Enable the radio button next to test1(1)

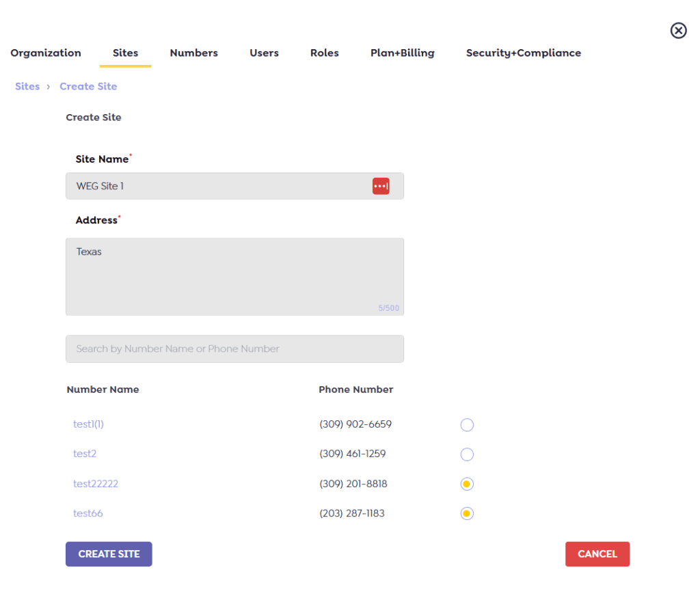467,424
